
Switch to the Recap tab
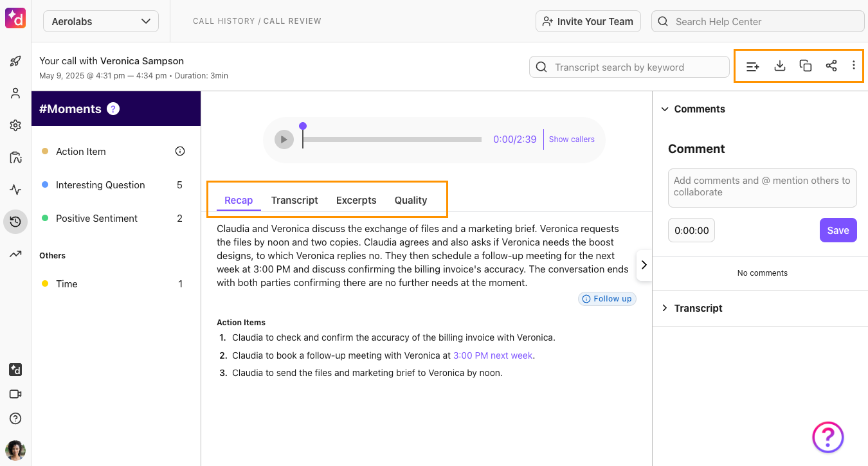(239, 200)
